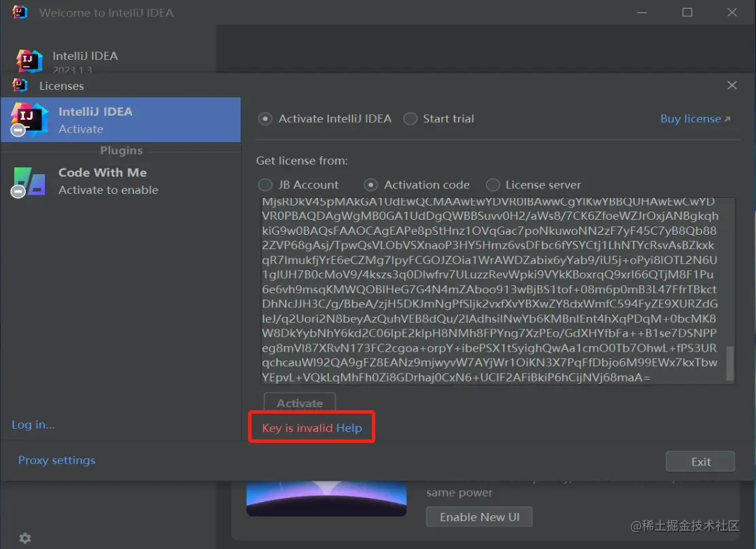This screenshot has width=756, height=549.
Task: Click the IntelliJ IDEA logo in welcome sidebar
Action: pyautogui.click(x=29, y=61)
